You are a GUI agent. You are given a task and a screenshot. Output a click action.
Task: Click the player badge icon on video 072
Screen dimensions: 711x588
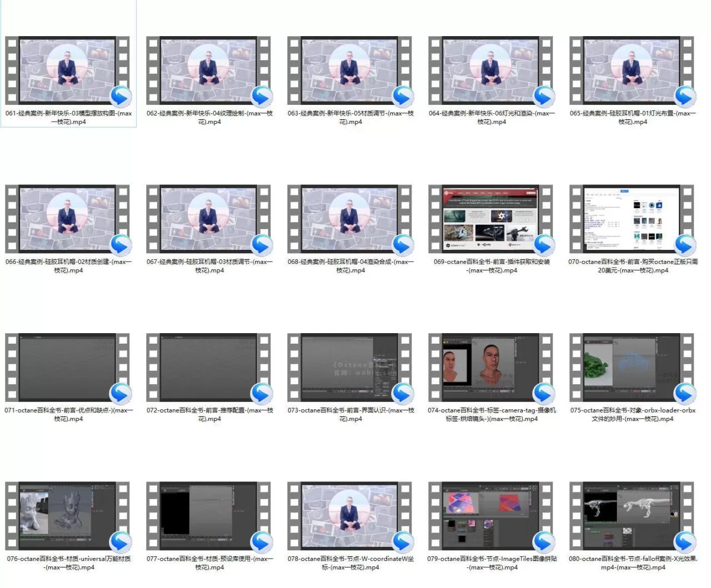point(261,394)
